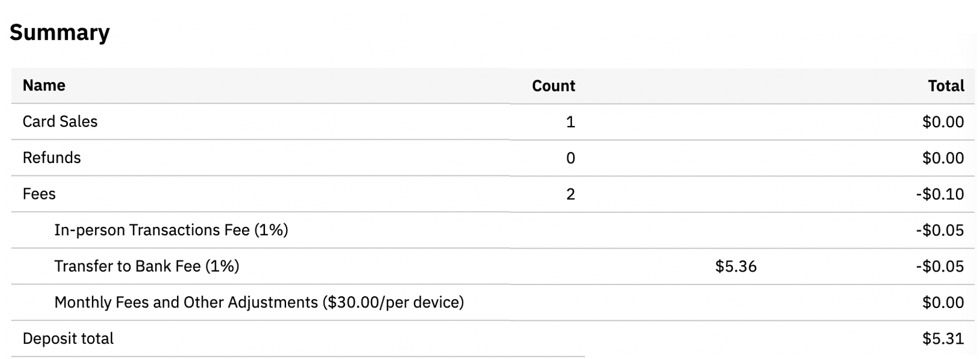Click the Fees total -$0.10
Image resolution: width=980 pixels, height=359 pixels.
click(x=940, y=194)
